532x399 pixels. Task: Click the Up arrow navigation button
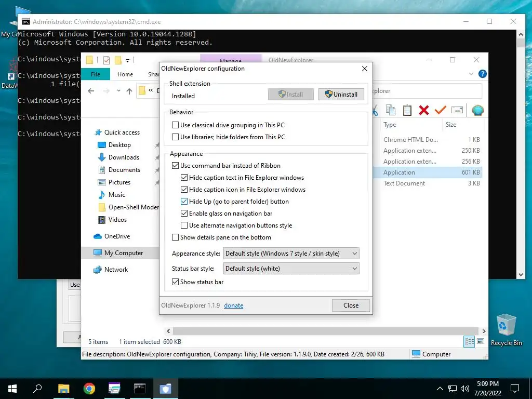click(129, 91)
